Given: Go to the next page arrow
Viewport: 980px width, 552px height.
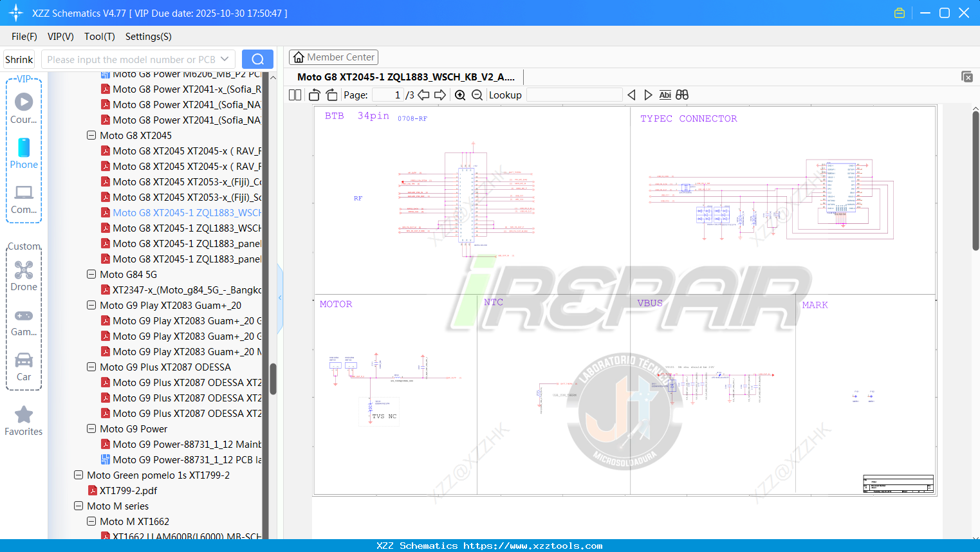Looking at the screenshot, I should [x=440, y=95].
